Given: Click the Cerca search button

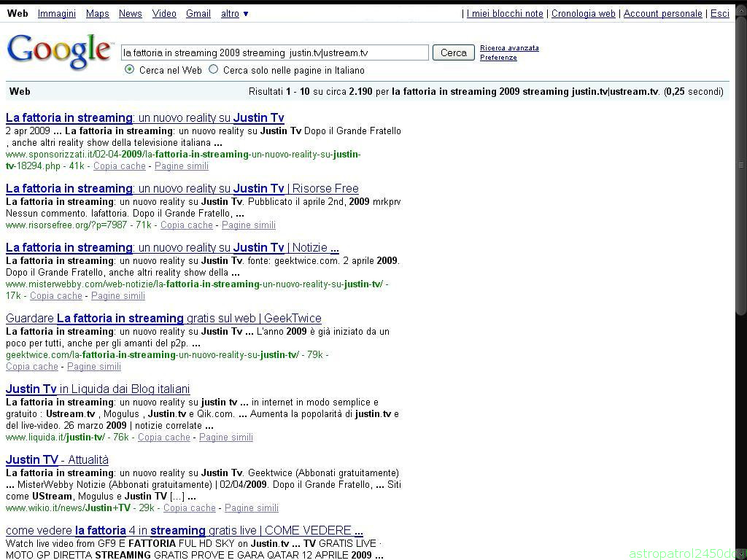Looking at the screenshot, I should coord(454,52).
